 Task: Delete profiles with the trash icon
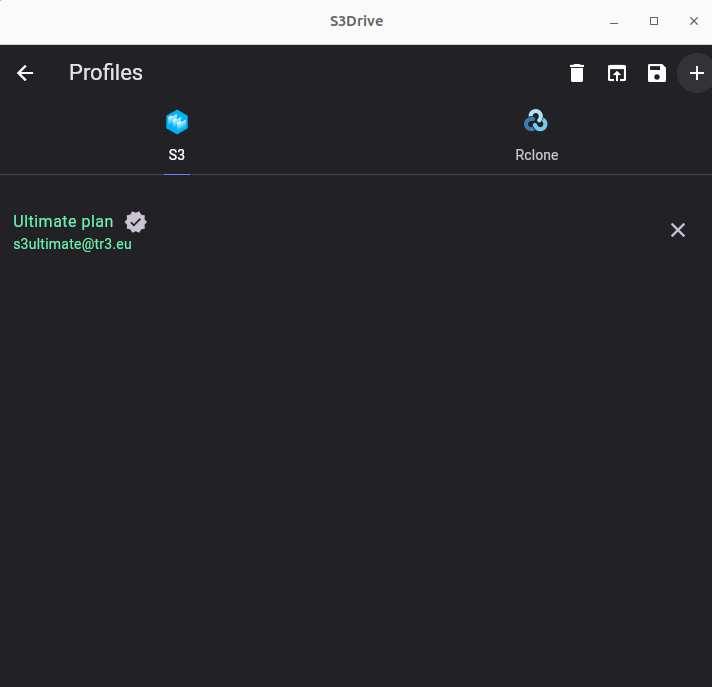click(x=577, y=73)
